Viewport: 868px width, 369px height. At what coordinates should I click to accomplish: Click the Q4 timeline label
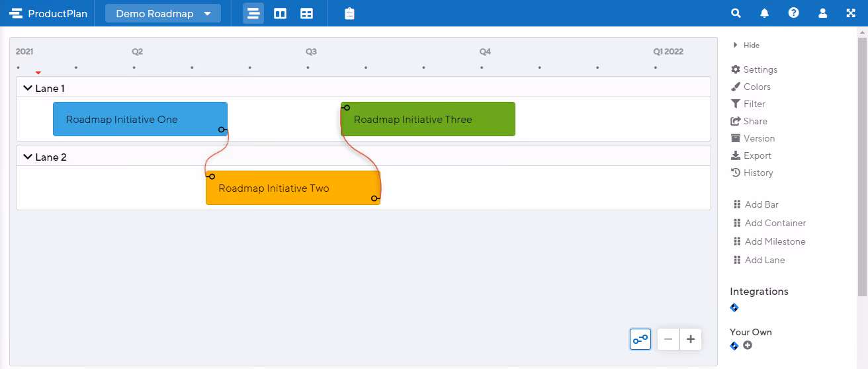tap(485, 52)
